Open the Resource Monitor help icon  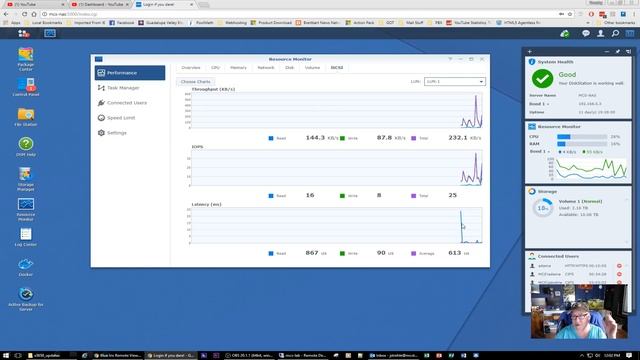pos(450,59)
